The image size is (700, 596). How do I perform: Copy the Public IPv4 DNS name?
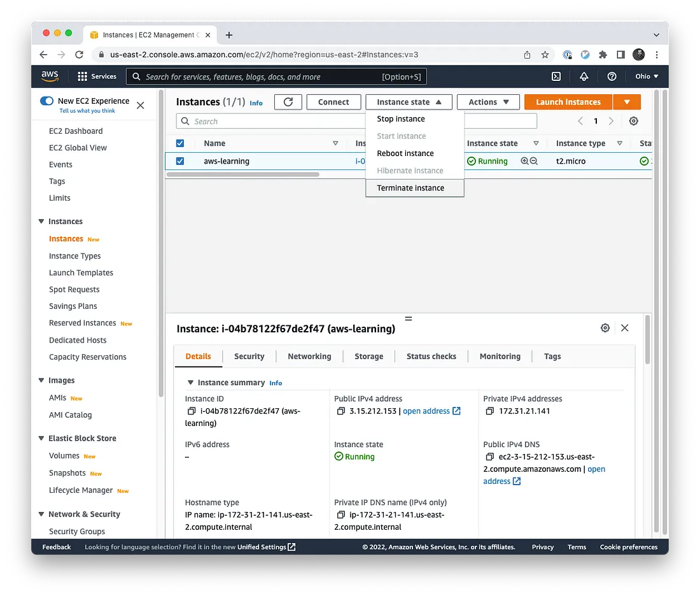[490, 457]
